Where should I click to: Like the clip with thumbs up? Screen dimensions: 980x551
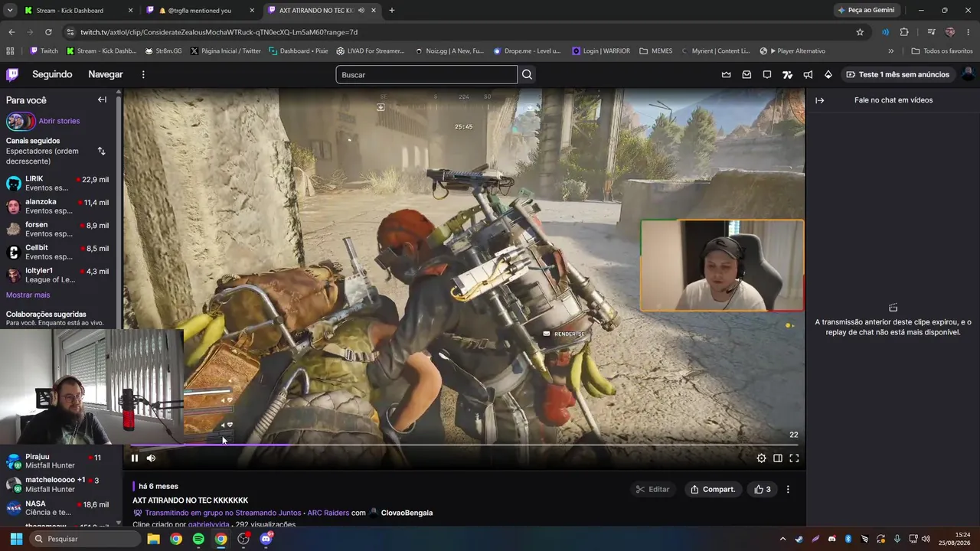pos(763,489)
